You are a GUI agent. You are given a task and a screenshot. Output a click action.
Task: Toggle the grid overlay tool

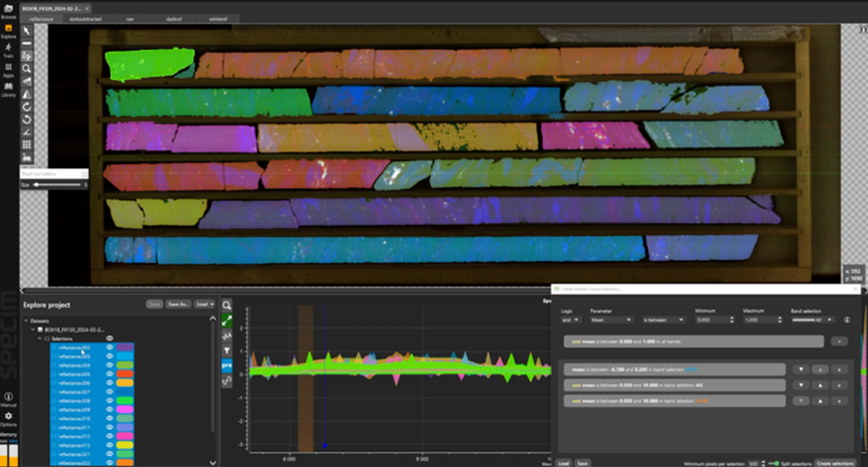(26, 145)
